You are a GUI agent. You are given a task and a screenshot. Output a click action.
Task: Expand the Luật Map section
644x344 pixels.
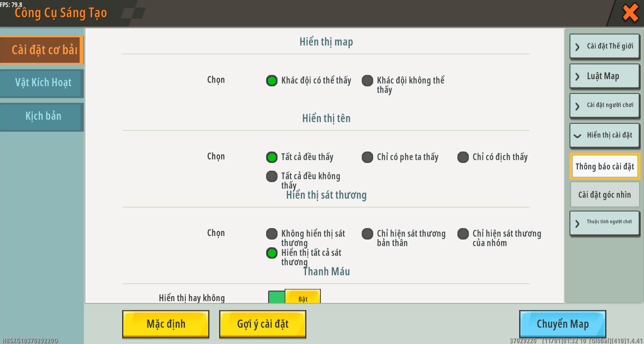click(x=604, y=76)
